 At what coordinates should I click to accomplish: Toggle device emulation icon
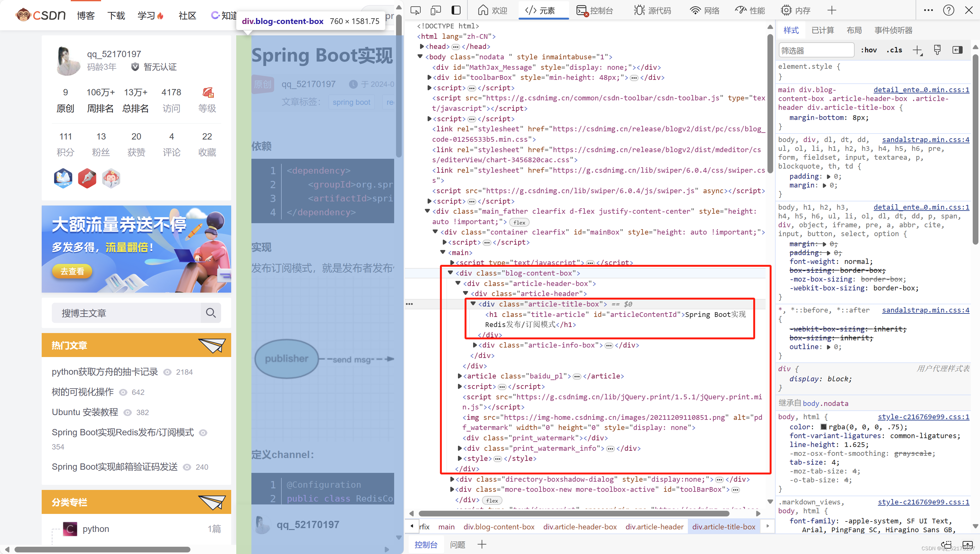tap(436, 10)
